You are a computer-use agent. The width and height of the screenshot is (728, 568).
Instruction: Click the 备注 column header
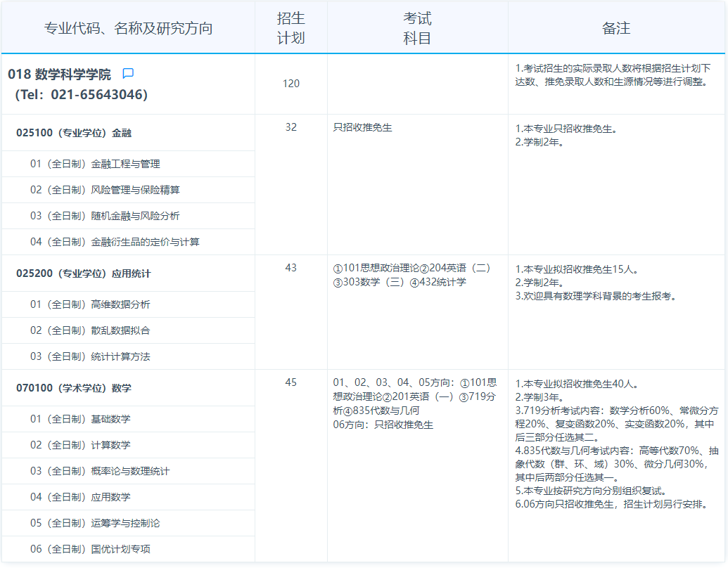pyautogui.click(x=616, y=28)
